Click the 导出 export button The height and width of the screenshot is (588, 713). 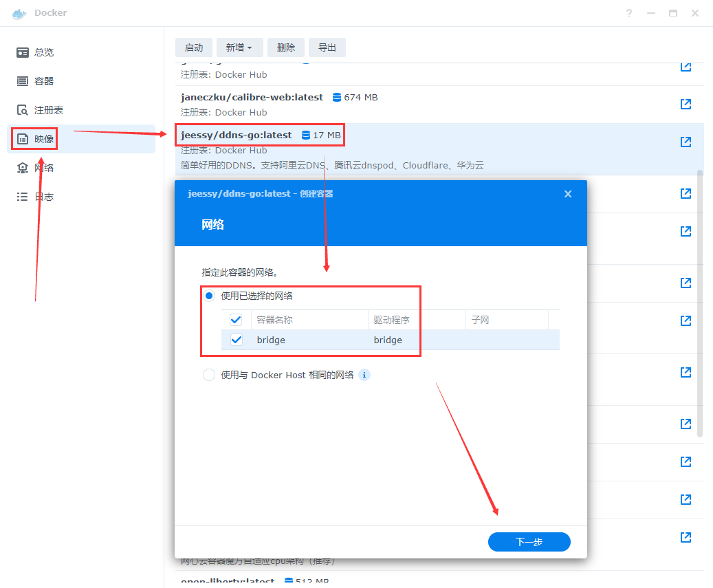click(327, 47)
